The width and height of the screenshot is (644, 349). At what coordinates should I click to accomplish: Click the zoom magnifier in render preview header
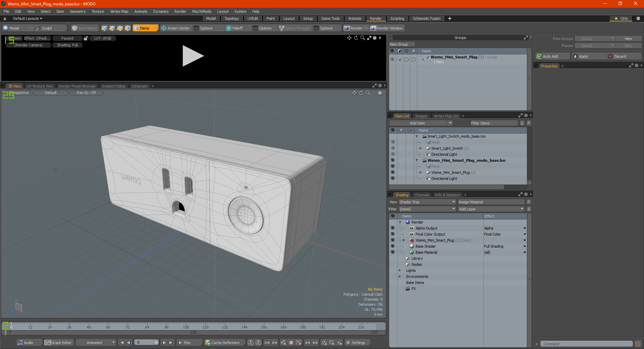tap(363, 38)
